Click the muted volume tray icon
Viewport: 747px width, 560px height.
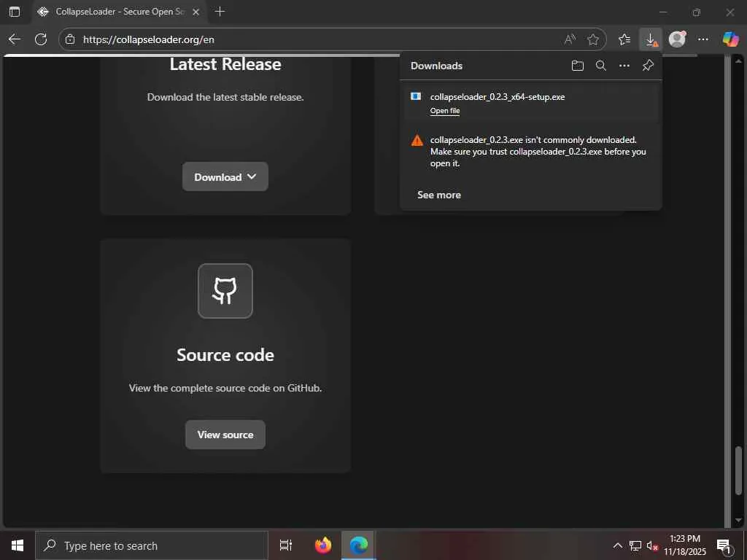click(x=652, y=545)
